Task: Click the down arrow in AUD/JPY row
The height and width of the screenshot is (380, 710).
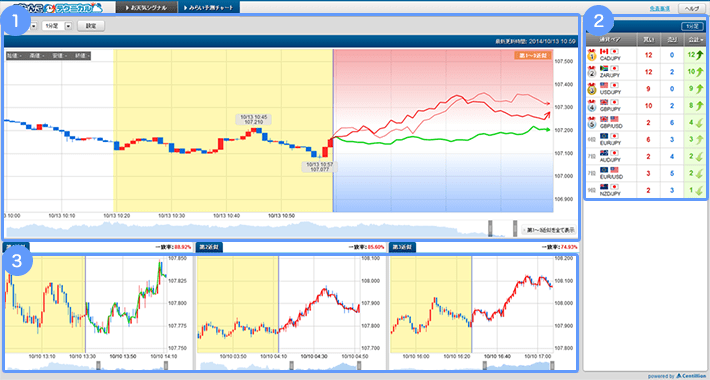Action: [x=699, y=156]
